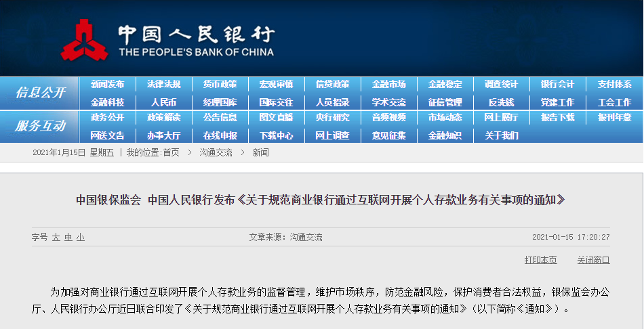Click the article headline title
The width and height of the screenshot is (644, 329).
point(321,200)
